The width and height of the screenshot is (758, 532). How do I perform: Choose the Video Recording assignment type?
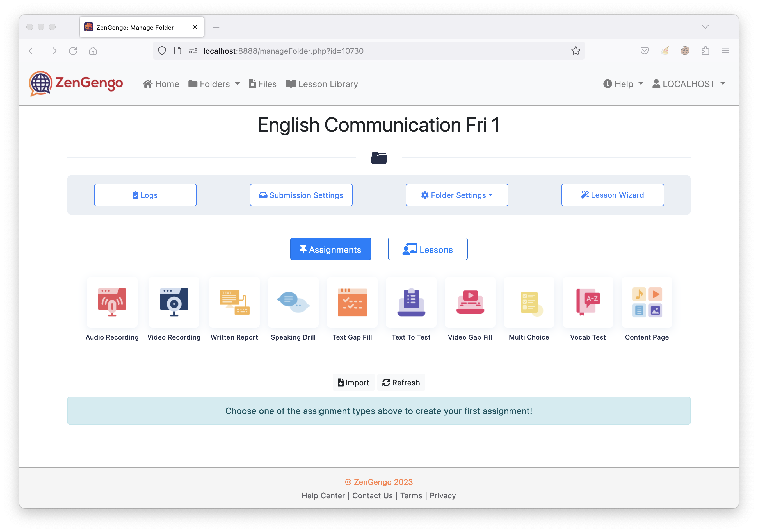pyautogui.click(x=174, y=302)
